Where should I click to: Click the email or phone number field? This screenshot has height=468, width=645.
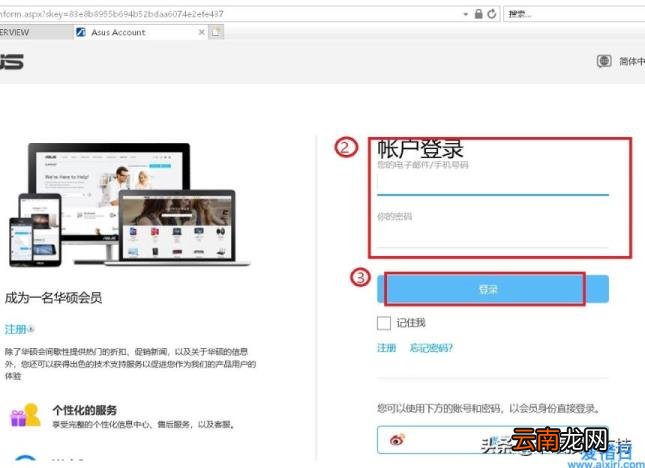[493, 184]
